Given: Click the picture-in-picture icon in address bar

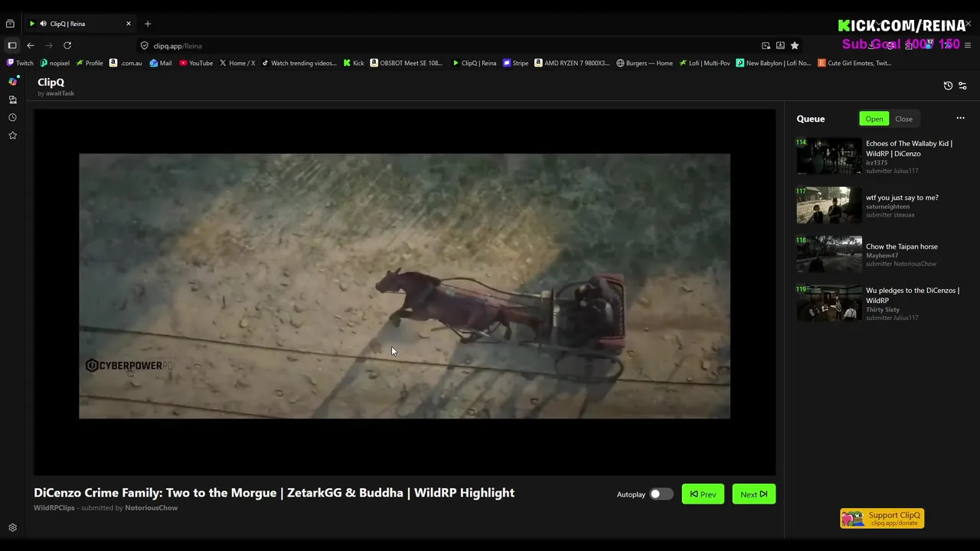Looking at the screenshot, I should click(x=766, y=46).
